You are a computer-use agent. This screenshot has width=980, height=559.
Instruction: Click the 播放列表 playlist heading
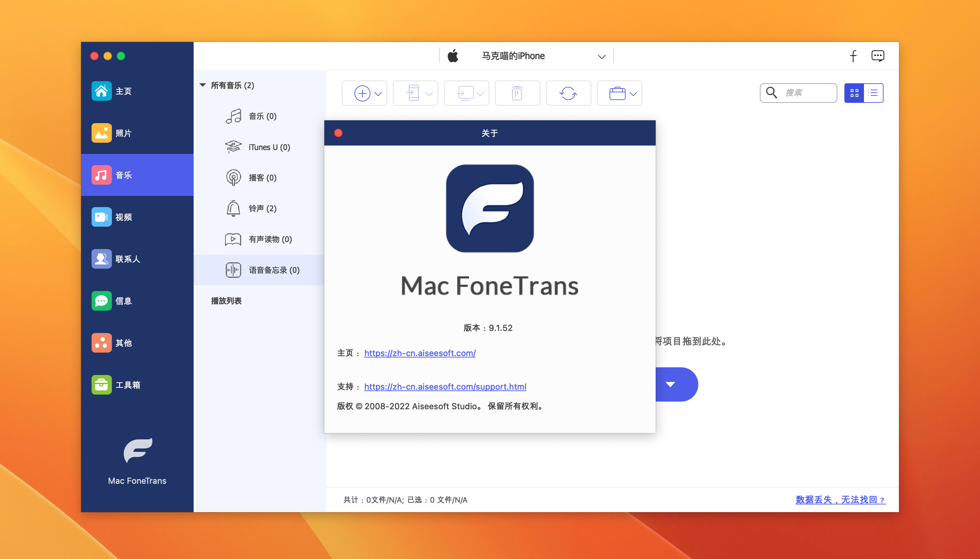pyautogui.click(x=226, y=300)
